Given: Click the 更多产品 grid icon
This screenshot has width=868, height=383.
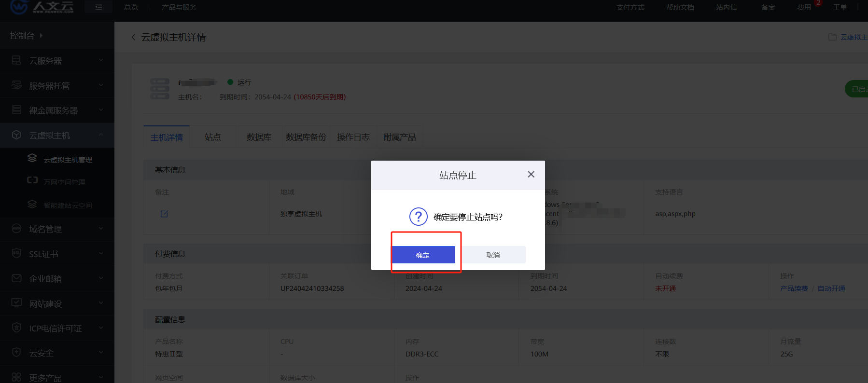Looking at the screenshot, I should 16,377.
